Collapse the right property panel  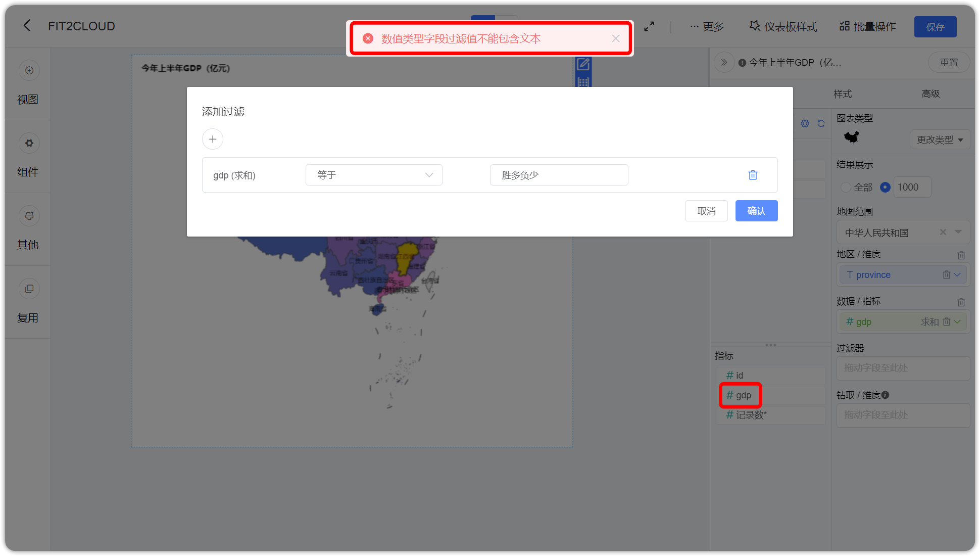point(724,62)
